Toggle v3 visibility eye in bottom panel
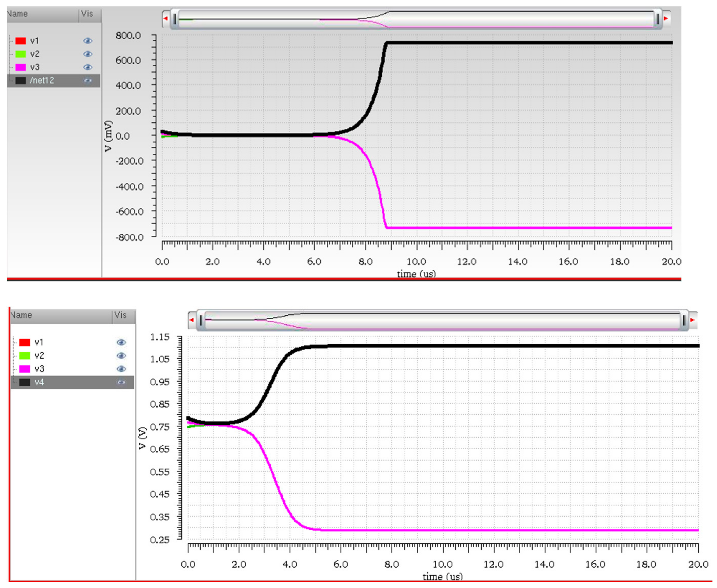Screen dimensions: 717x588 (121, 368)
